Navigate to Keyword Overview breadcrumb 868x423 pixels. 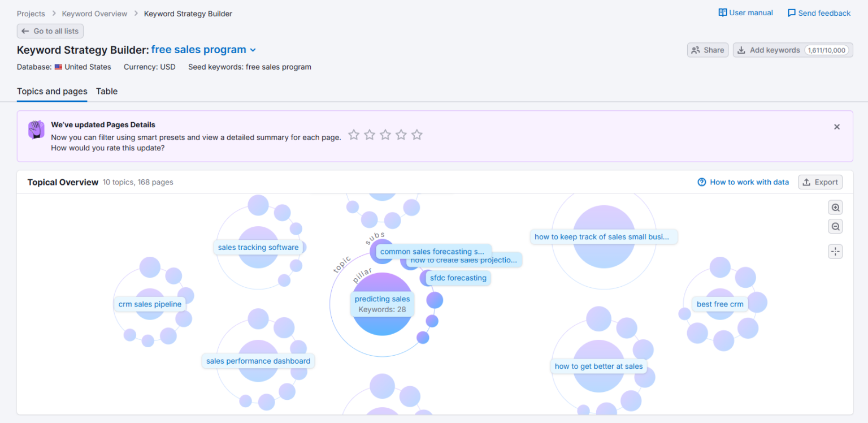[94, 14]
